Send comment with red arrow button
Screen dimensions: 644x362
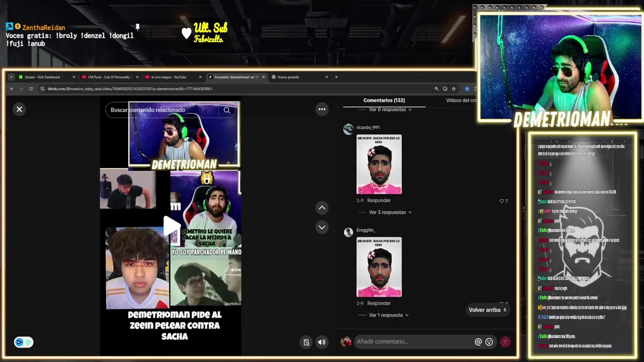(505, 342)
